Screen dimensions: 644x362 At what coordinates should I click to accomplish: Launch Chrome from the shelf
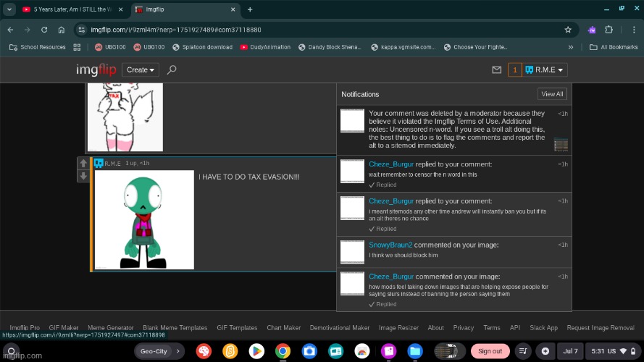pyautogui.click(x=283, y=351)
